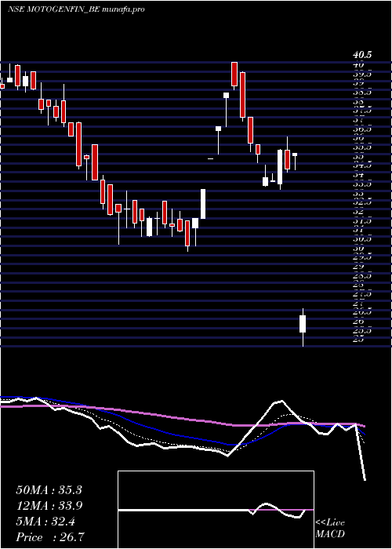The width and height of the screenshot is (392, 549).
Task: Click the '50MA : 35.3' reading
Action: pos(49,490)
